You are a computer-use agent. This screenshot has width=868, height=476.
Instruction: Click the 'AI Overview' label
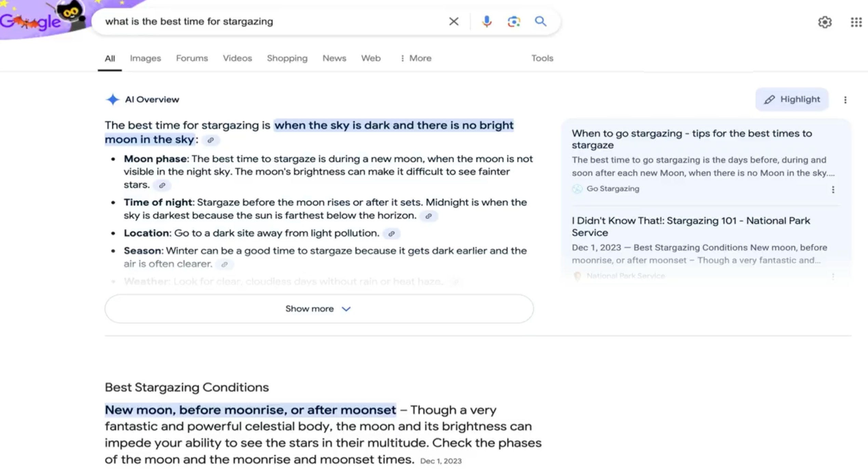pyautogui.click(x=152, y=100)
